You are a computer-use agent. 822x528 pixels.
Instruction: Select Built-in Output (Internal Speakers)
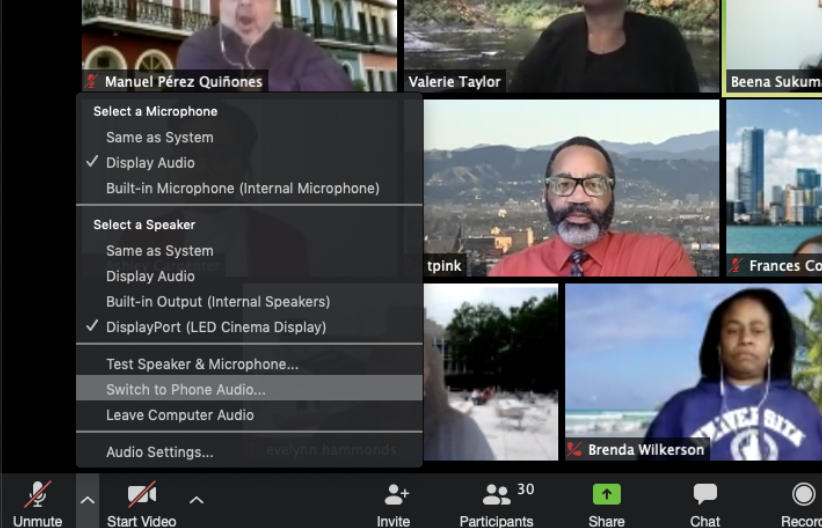(249, 301)
